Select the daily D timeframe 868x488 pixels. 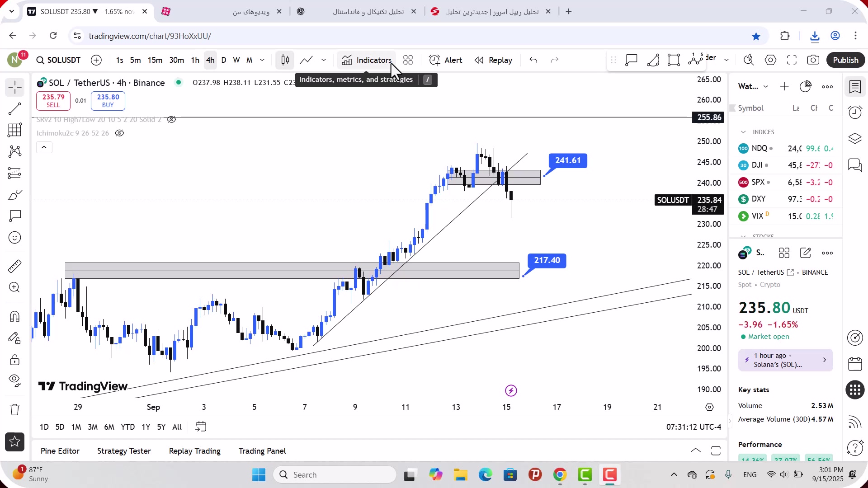pos(224,60)
